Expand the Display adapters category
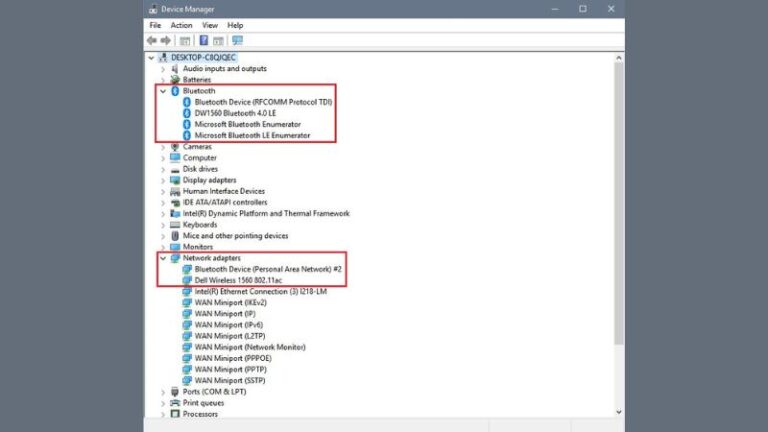 (x=163, y=180)
